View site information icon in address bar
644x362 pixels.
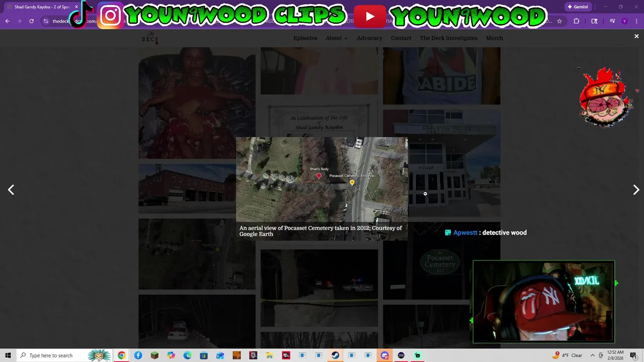tap(46, 21)
